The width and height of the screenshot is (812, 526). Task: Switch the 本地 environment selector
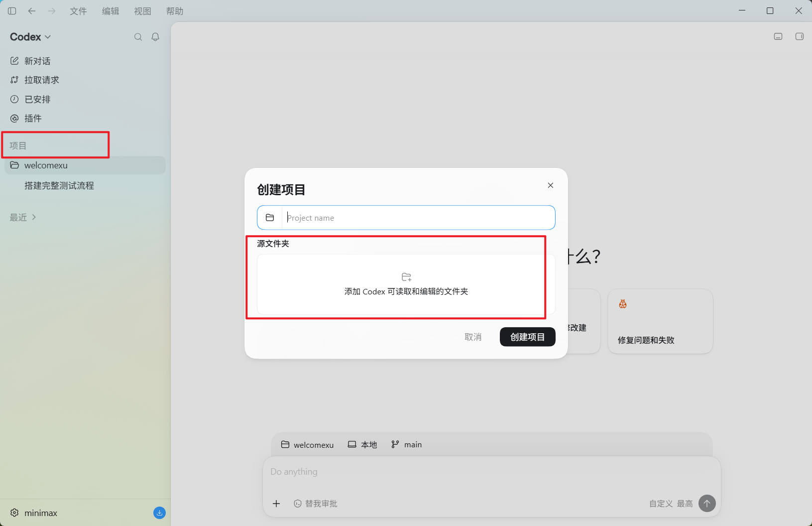(362, 444)
